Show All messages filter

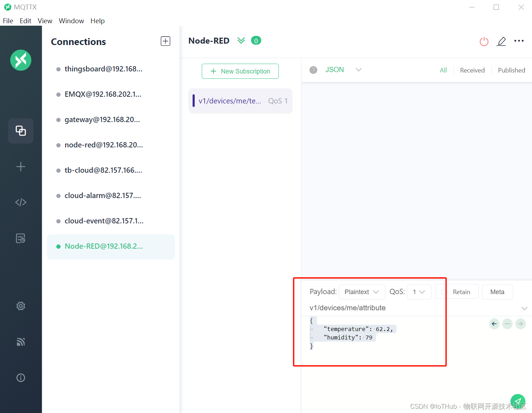[443, 70]
